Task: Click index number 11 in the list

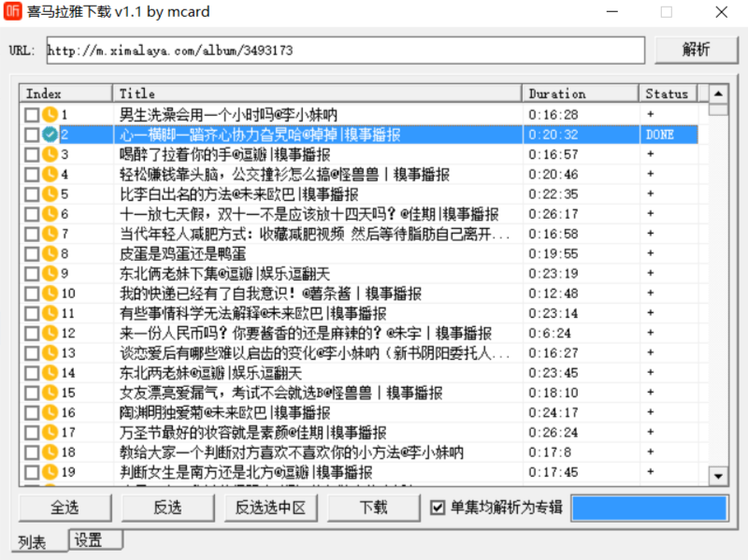Action: coord(67,313)
